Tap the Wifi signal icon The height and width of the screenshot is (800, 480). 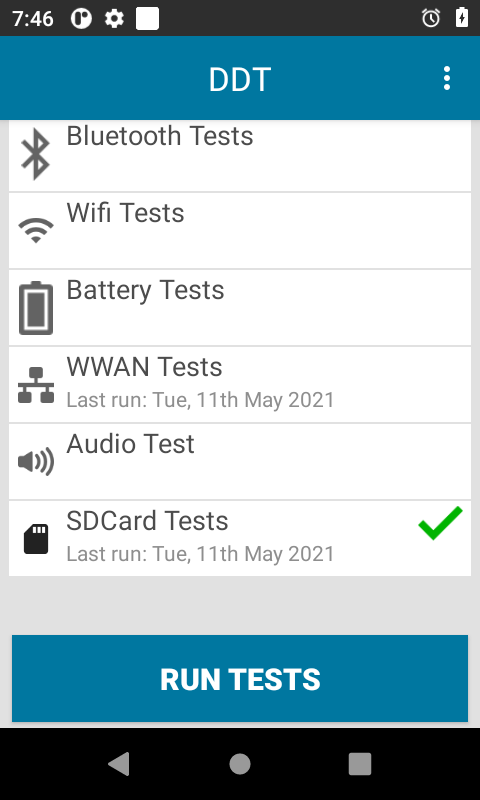[x=36, y=231]
